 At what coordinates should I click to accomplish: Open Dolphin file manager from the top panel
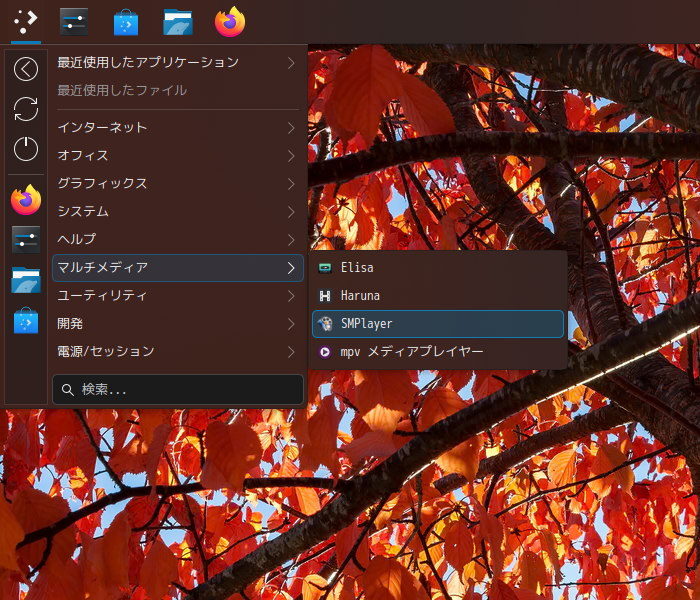pos(178,22)
